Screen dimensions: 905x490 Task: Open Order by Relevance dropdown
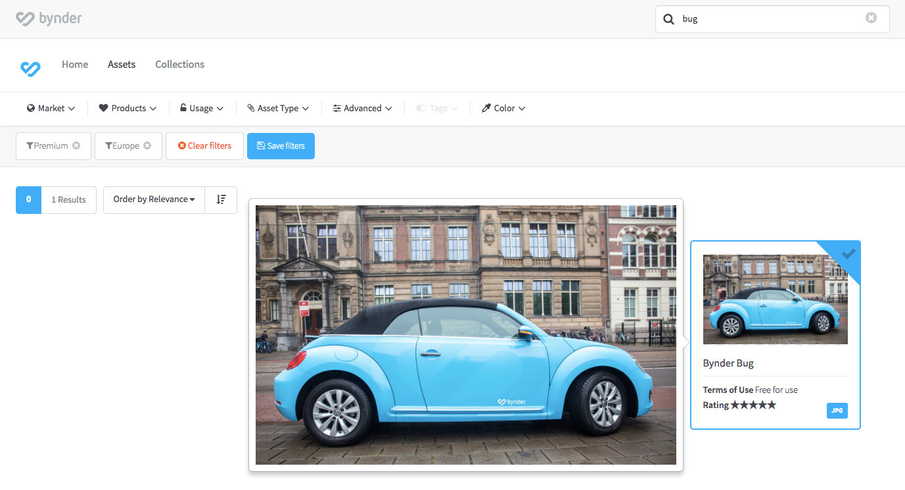(154, 200)
